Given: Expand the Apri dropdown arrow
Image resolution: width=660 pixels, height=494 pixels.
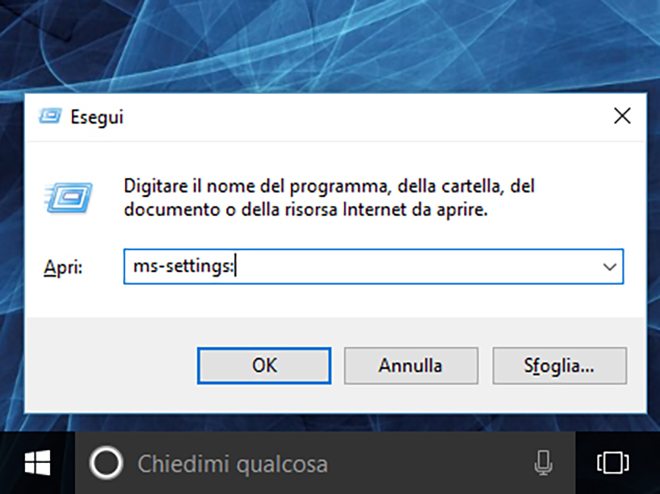Looking at the screenshot, I should (609, 267).
